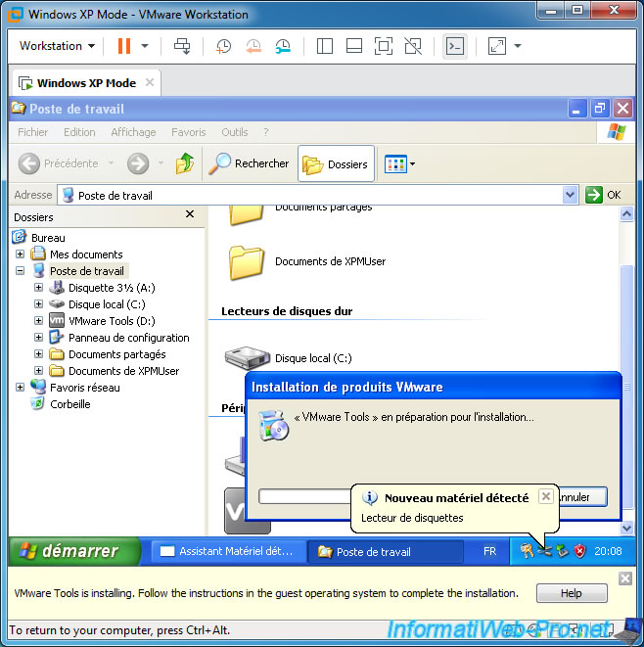
Task: Click the green OK go button
Action: 603,195
